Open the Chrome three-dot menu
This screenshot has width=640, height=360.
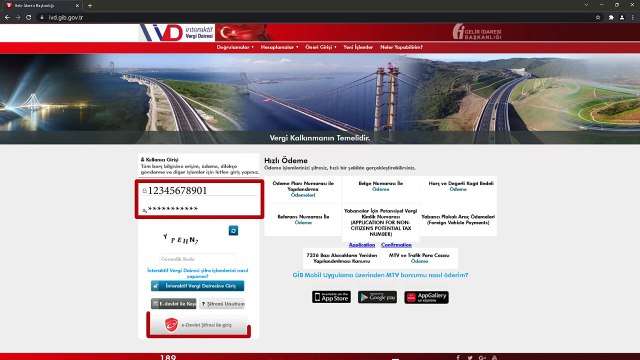click(x=633, y=18)
